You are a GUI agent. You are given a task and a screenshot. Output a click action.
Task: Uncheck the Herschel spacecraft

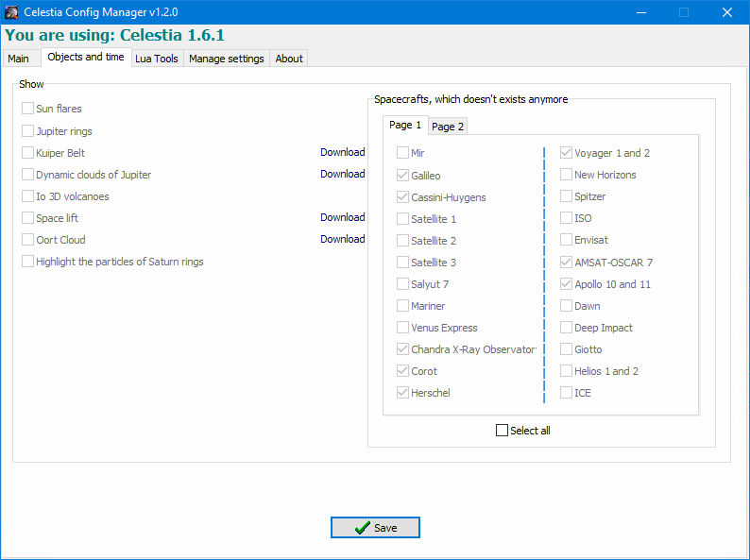click(x=402, y=393)
